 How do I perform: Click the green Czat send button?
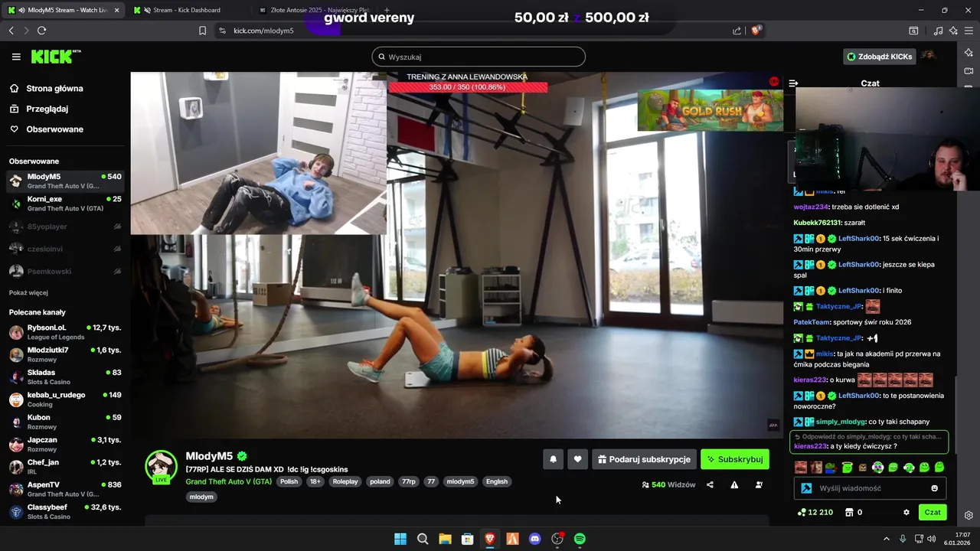tap(933, 512)
